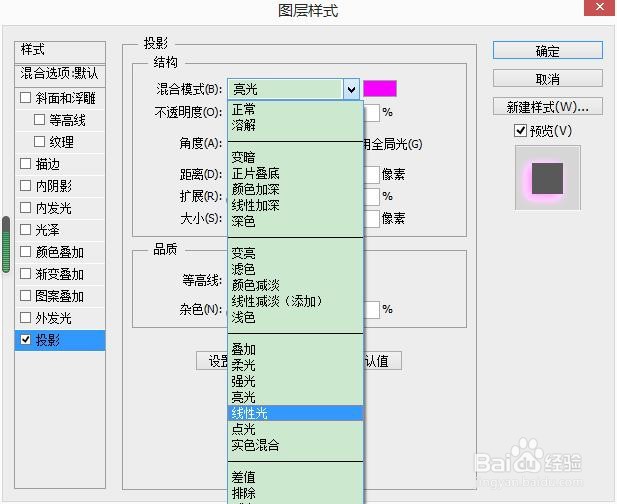Click 新建样式(W)... button
The width and height of the screenshot is (617, 504).
[x=547, y=107]
